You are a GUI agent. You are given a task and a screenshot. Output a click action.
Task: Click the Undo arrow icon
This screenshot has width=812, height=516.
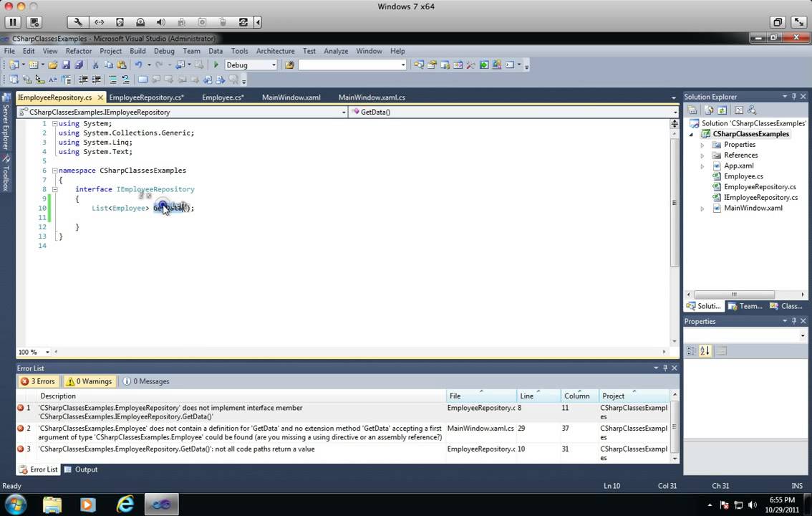tap(138, 64)
